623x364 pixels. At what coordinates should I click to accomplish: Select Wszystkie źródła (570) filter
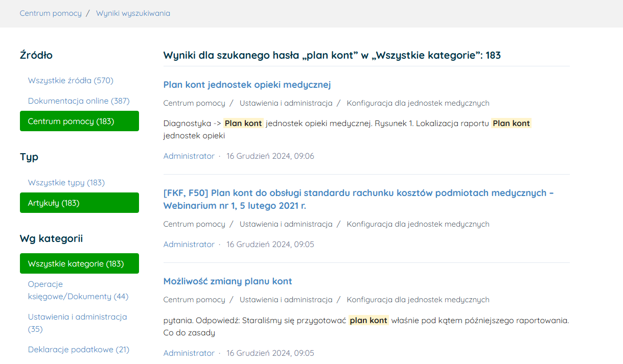tap(71, 80)
